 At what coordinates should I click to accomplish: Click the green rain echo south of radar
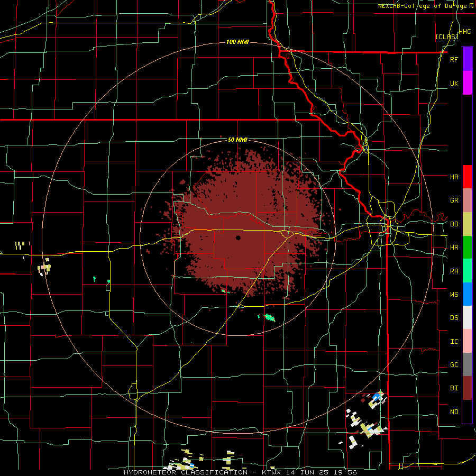(270, 318)
